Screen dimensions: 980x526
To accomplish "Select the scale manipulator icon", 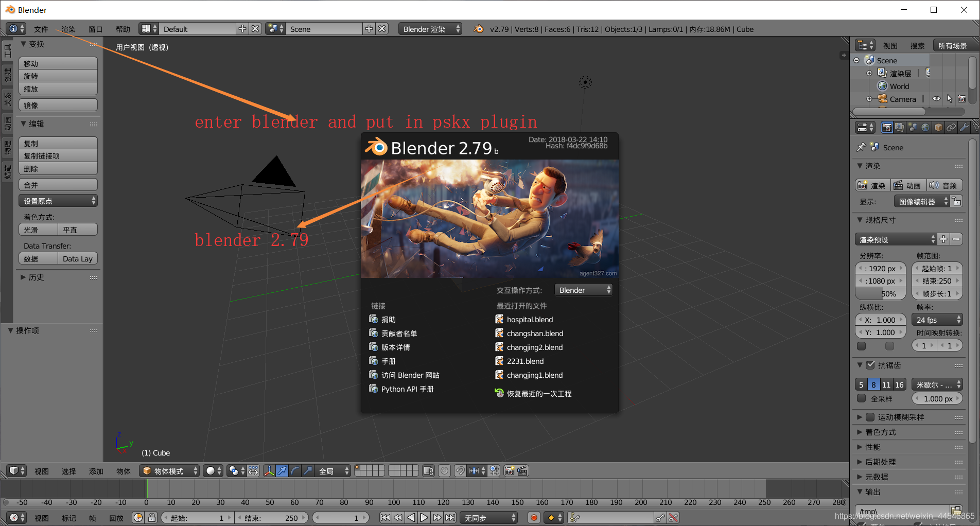I will [308, 471].
